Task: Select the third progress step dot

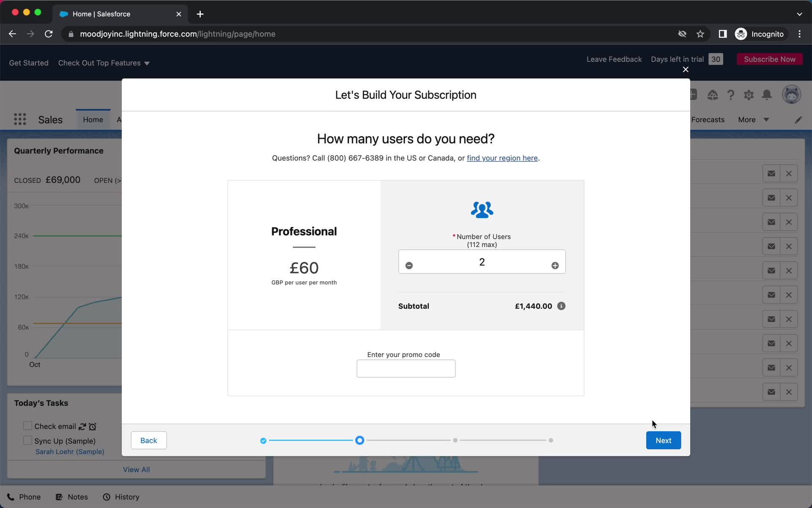Action: coord(455,440)
